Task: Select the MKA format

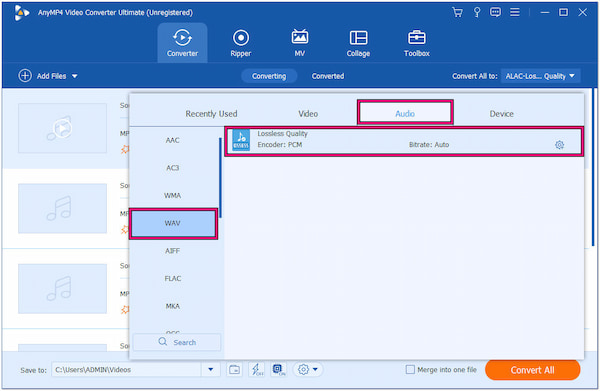Action: (173, 306)
